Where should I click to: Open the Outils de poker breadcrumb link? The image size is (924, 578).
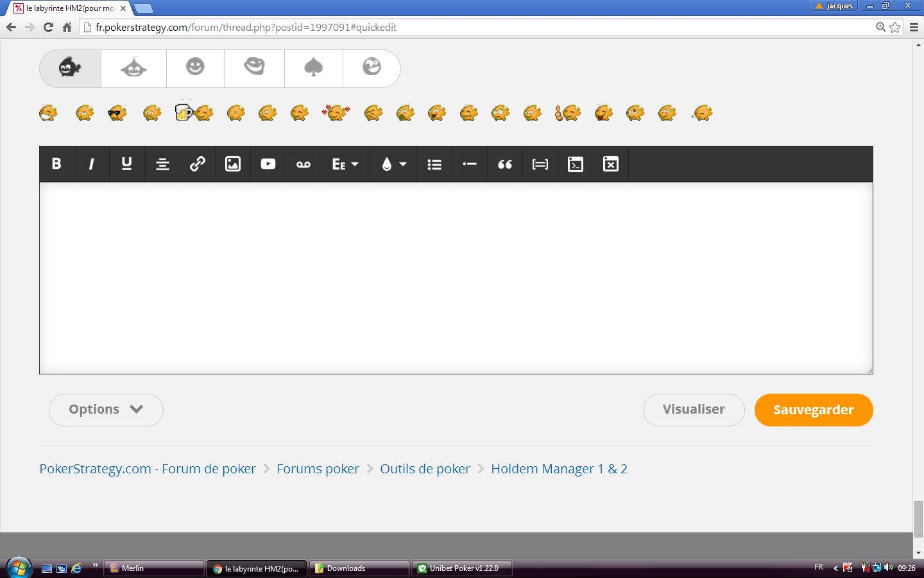425,469
